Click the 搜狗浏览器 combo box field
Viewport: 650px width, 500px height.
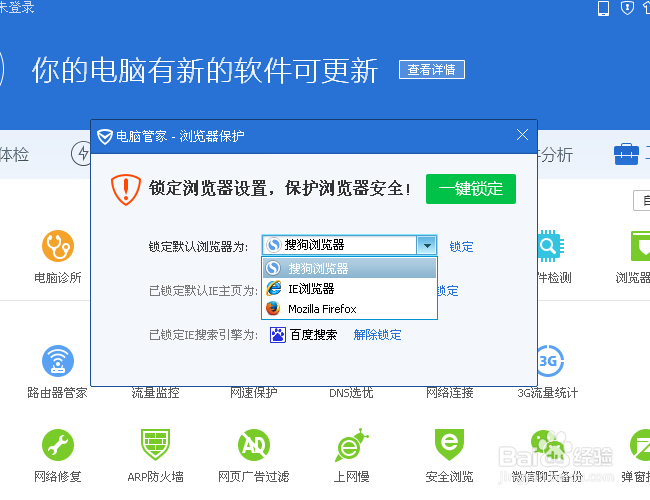[x=349, y=245]
